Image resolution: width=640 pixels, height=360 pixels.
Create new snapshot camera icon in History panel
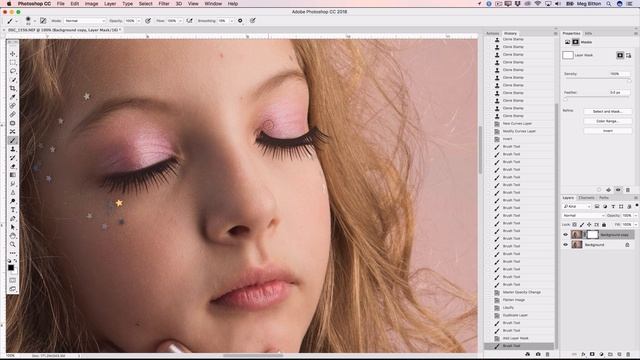pyautogui.click(x=538, y=354)
